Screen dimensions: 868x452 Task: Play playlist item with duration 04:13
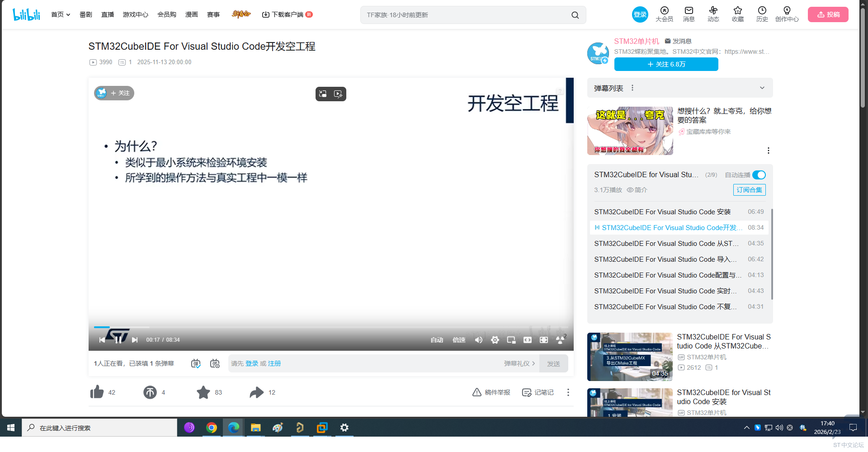pyautogui.click(x=679, y=275)
